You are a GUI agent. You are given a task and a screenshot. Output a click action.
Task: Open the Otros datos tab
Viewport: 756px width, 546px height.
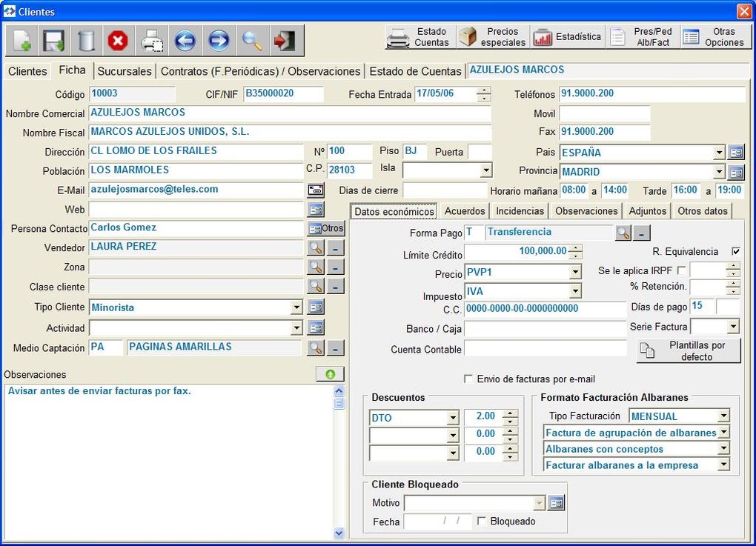pos(702,211)
